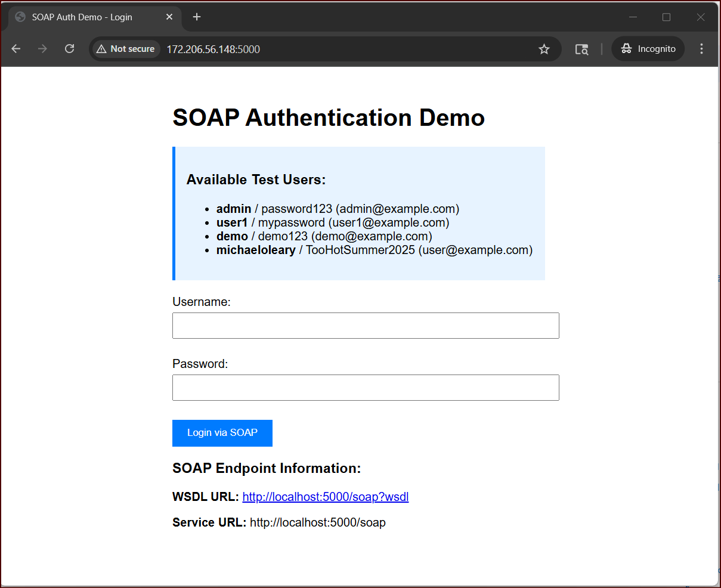Open the WSDL URL link
This screenshot has height=588, width=721.
(x=325, y=497)
